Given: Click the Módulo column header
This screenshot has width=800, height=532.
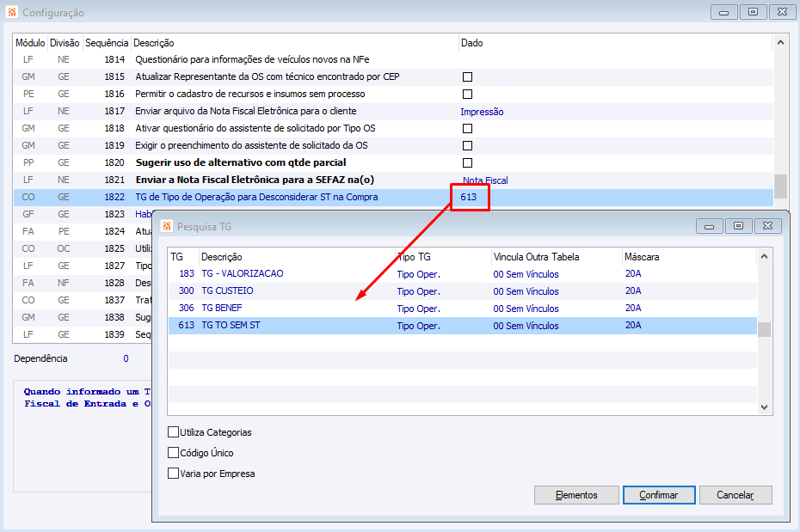Looking at the screenshot, I should click(30, 43).
